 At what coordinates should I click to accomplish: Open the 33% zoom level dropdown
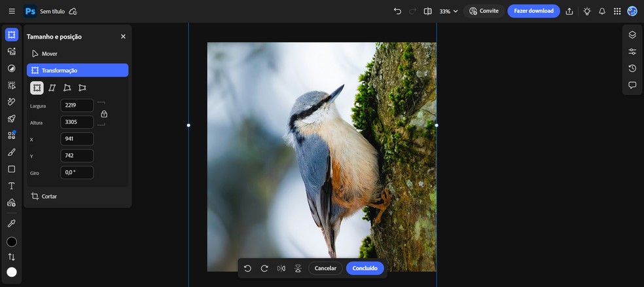[x=449, y=11]
